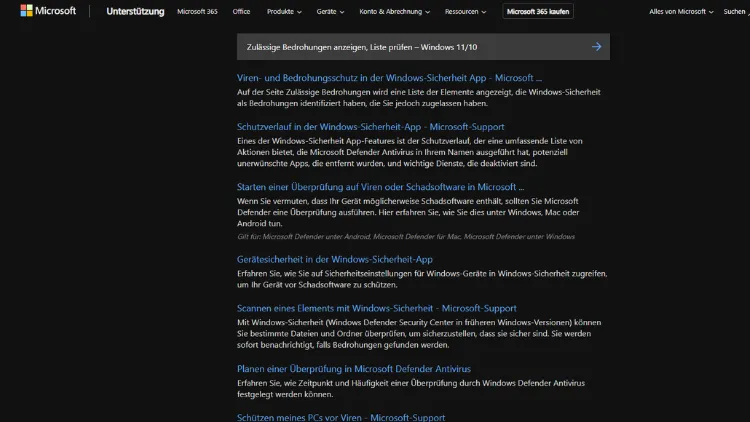Open Viren- und Bedrohungsschutz result

pos(389,78)
